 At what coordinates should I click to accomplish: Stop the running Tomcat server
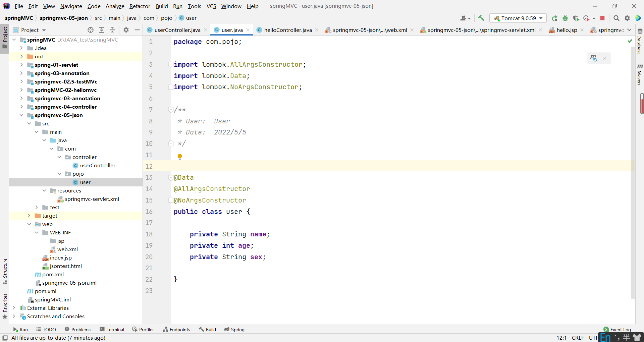click(x=602, y=18)
